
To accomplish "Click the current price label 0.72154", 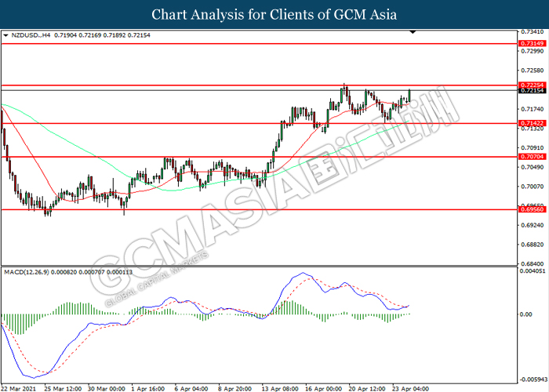I will (x=532, y=91).
